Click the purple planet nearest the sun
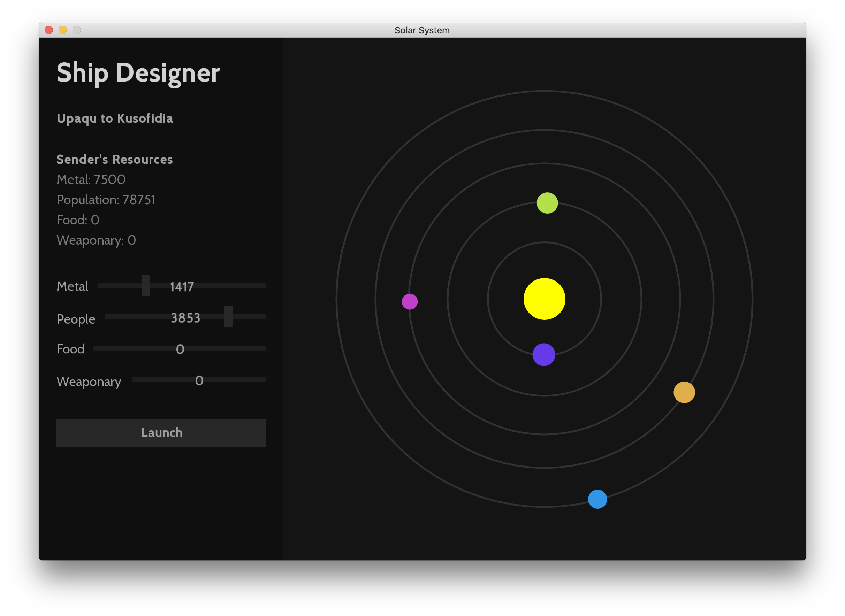845x616 pixels. click(543, 355)
